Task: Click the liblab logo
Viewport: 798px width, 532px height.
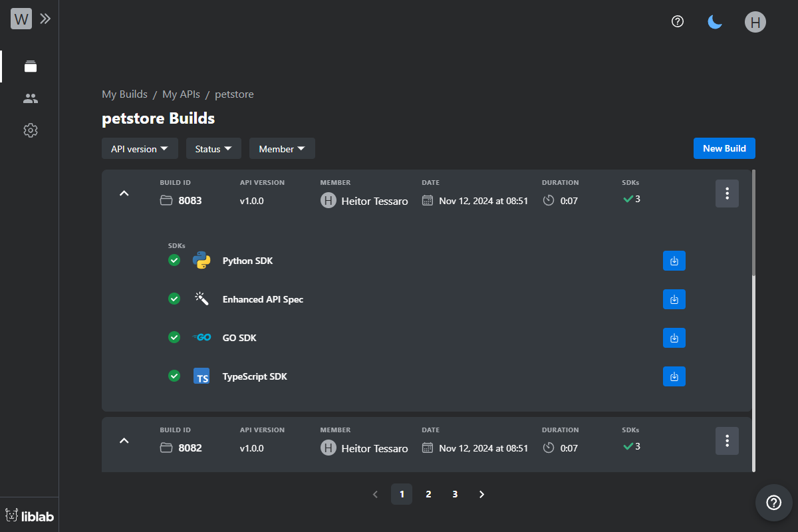Action: (29, 514)
